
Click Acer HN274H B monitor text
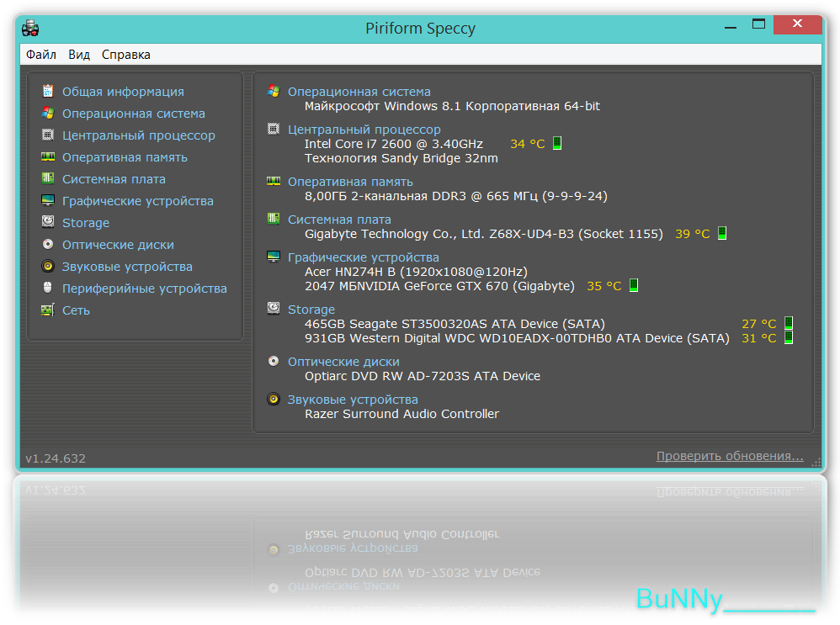[417, 272]
